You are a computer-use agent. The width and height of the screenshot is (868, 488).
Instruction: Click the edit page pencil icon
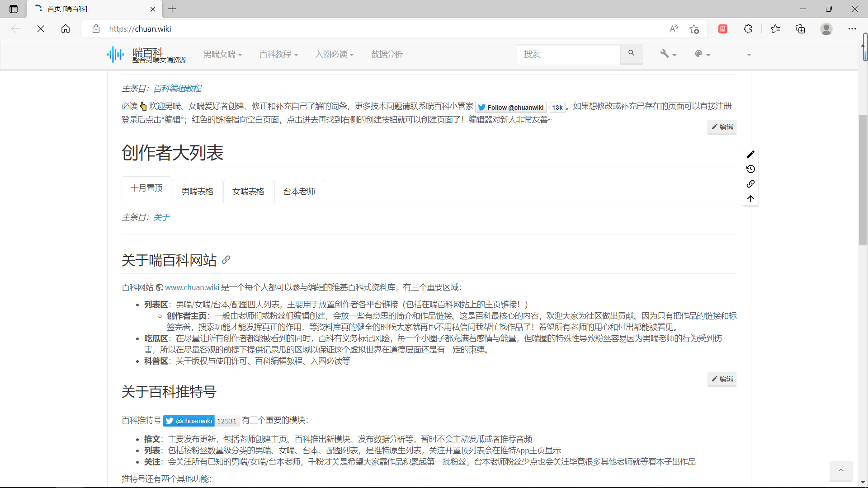click(x=750, y=155)
